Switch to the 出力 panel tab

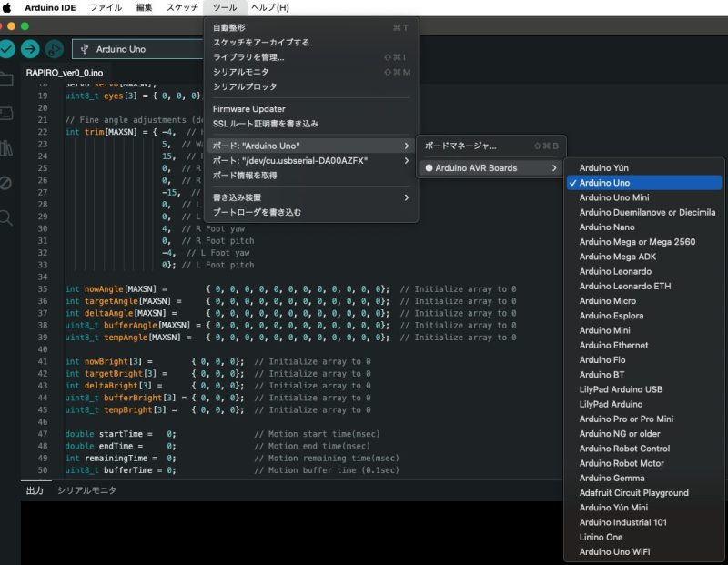click(35, 490)
